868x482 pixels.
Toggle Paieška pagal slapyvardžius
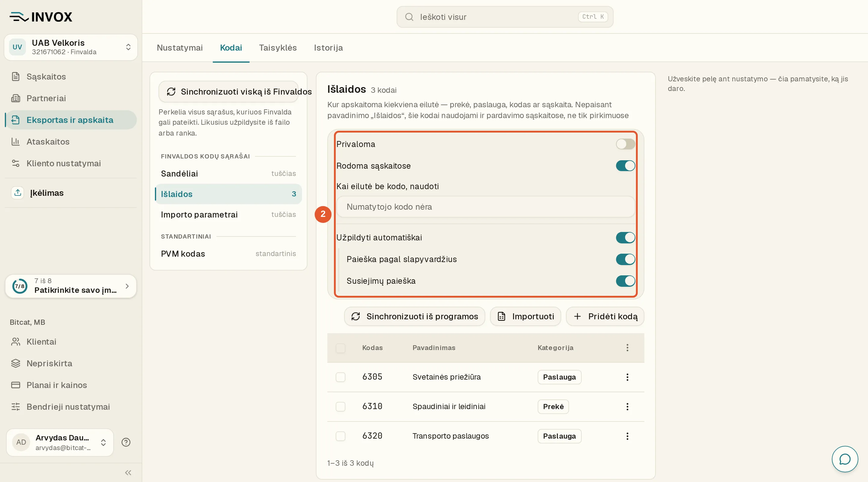tap(625, 259)
